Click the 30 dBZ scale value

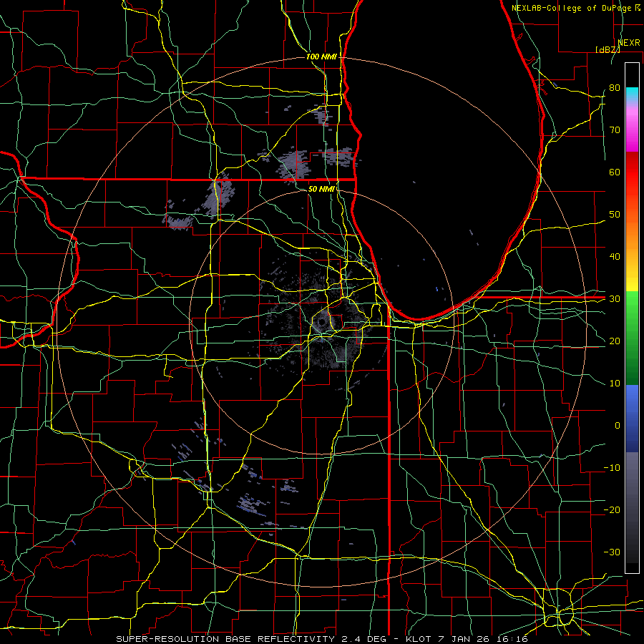[615, 299]
